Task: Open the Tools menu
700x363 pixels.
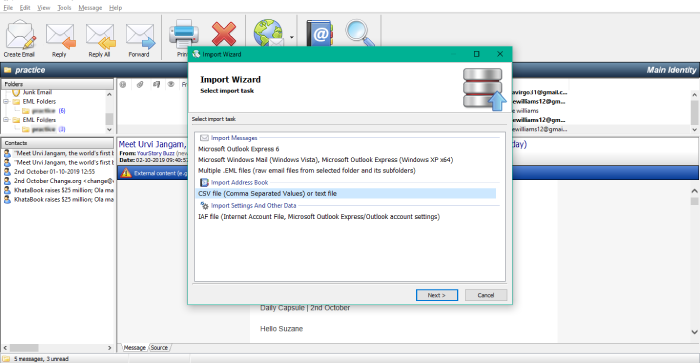Action: 64,8
